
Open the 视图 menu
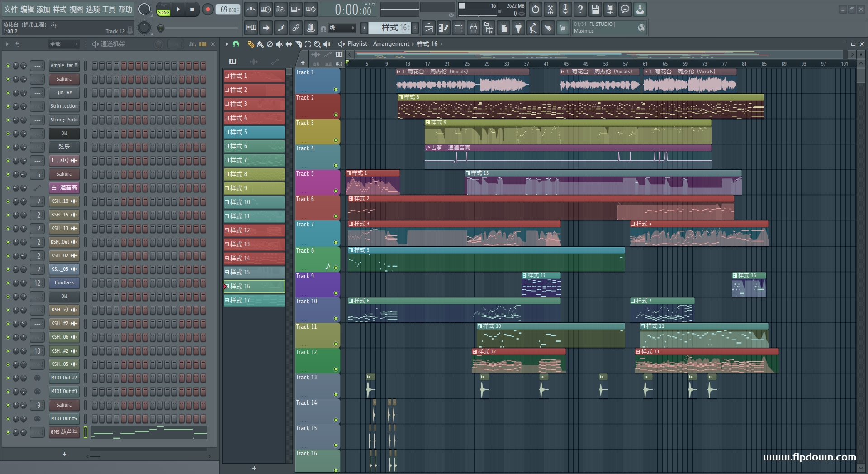coord(76,9)
